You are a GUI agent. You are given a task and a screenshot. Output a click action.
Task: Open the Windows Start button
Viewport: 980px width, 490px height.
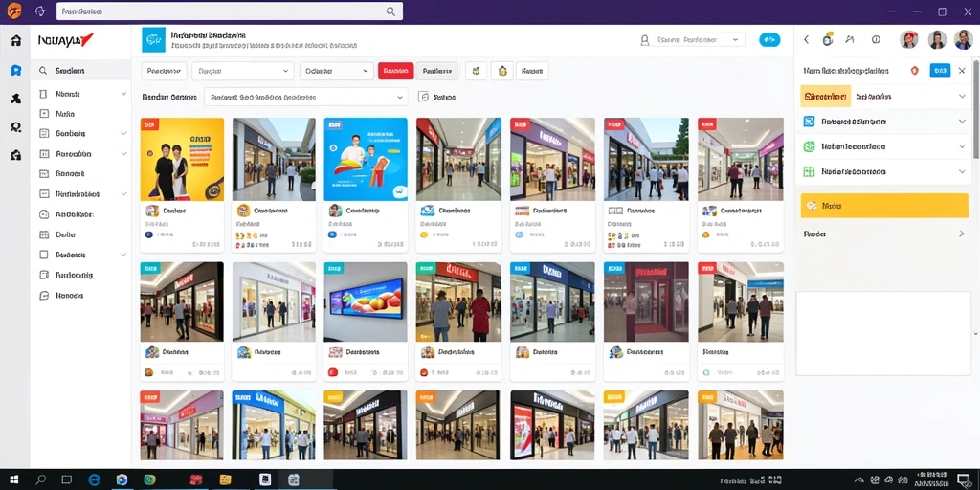[x=13, y=479]
